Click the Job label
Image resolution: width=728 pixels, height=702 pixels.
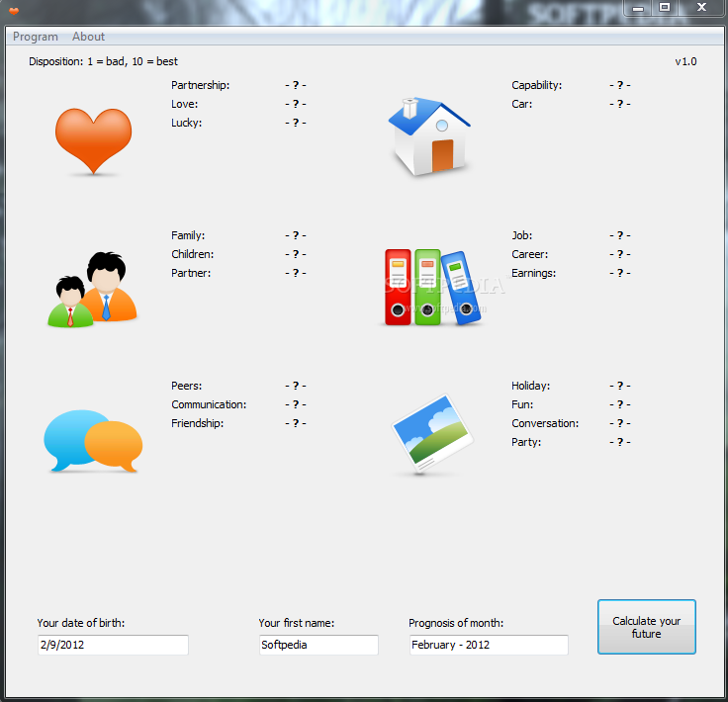point(522,235)
